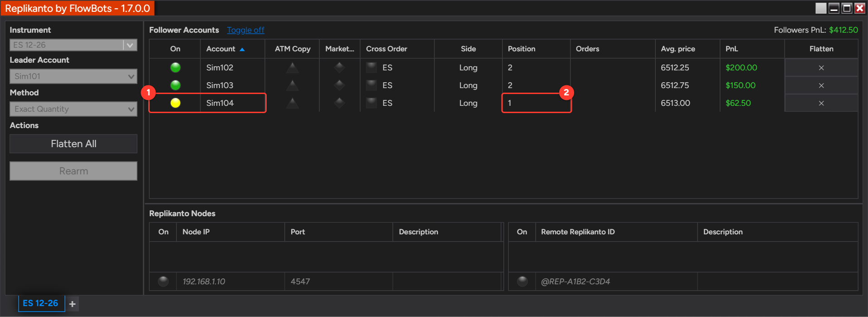The width and height of the screenshot is (868, 317).
Task: Toggle the green On indicator for Sim102
Action: pyautogui.click(x=176, y=68)
